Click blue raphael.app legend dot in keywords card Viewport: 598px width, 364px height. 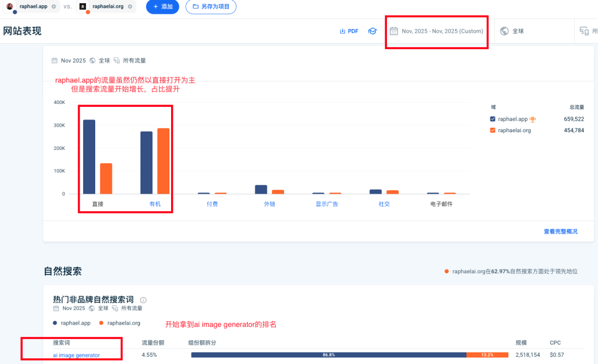click(55, 323)
